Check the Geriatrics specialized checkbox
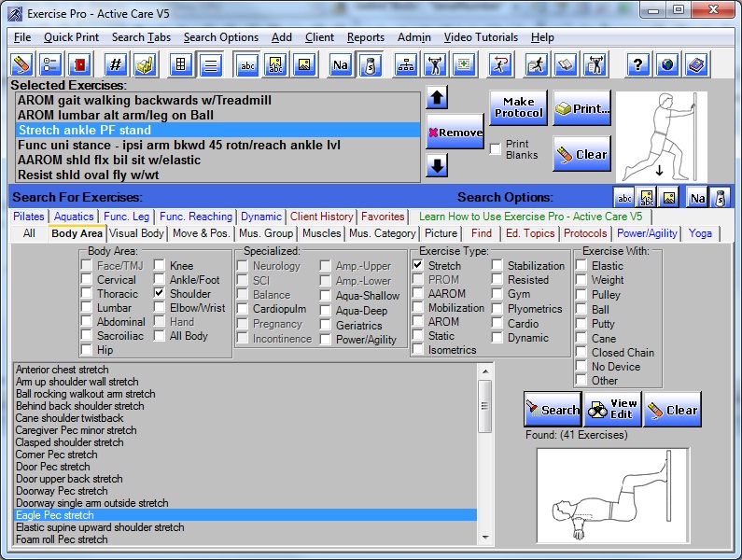This screenshot has height=560, width=742. click(325, 325)
